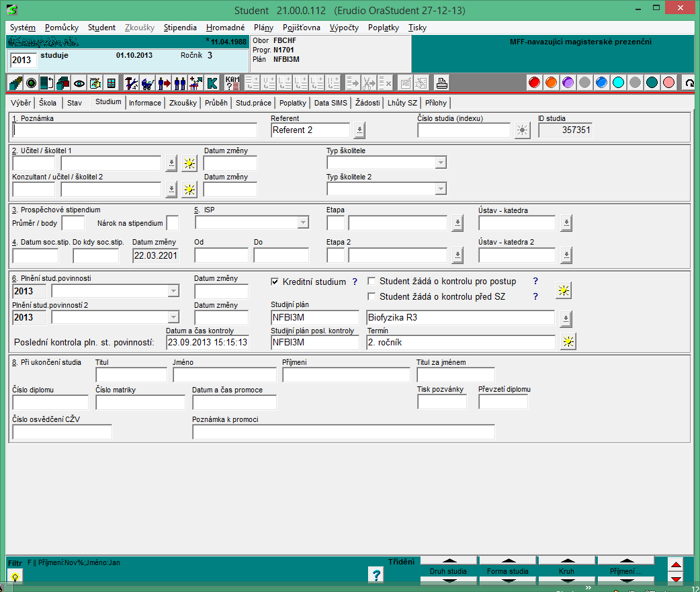Image resolution: width=700 pixels, height=592 pixels.
Task: Sort ascending by Druh studia
Action: (x=448, y=561)
